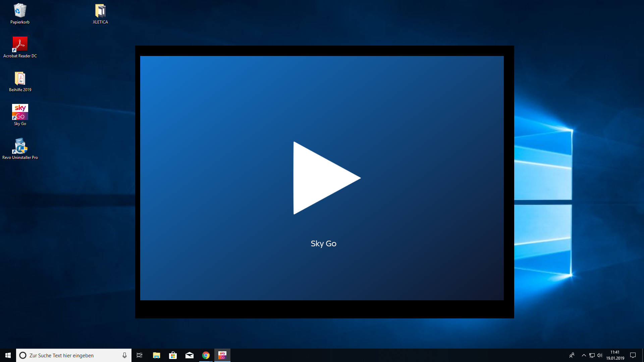The image size is (644, 362).
Task: Open File Explorer from the taskbar
Action: (156, 355)
